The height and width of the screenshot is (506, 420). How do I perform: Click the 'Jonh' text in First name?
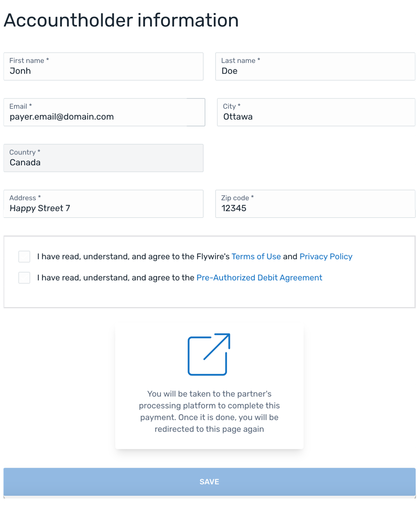click(x=20, y=71)
